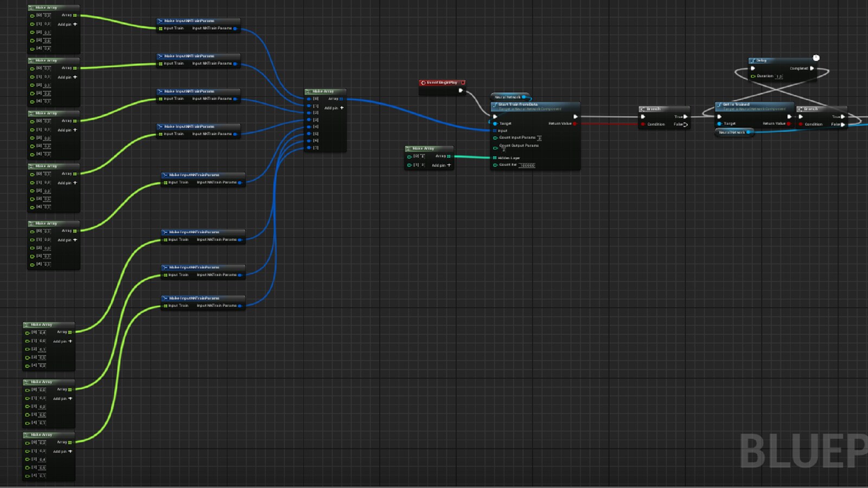The image size is (868, 488).
Task: Click the Condition input pin on the left Branch node
Action: (643, 124)
